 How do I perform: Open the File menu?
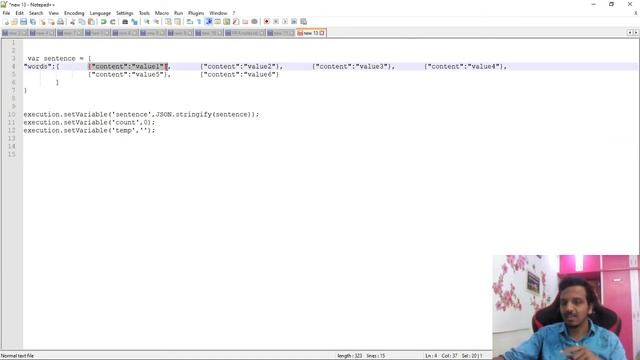pyautogui.click(x=7, y=13)
